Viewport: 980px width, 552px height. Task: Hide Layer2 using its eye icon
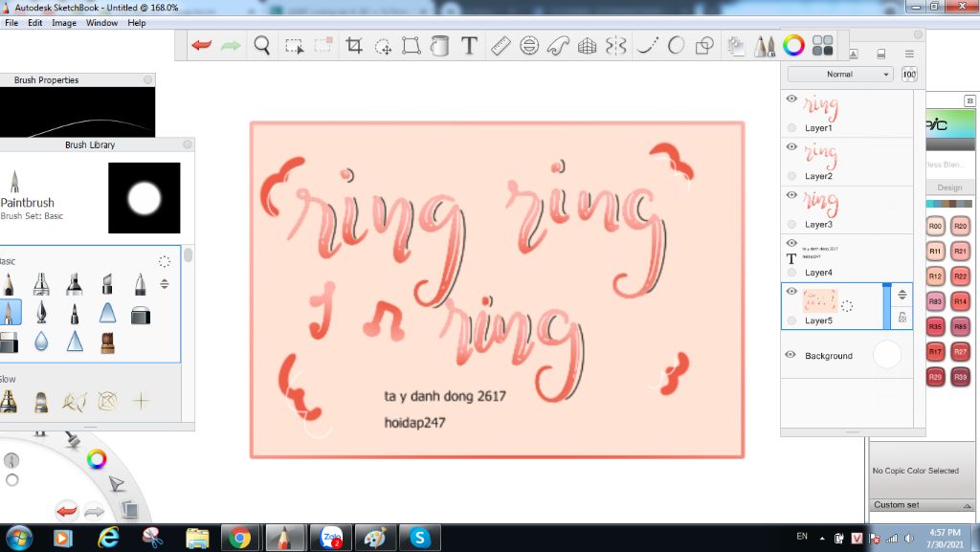791,146
